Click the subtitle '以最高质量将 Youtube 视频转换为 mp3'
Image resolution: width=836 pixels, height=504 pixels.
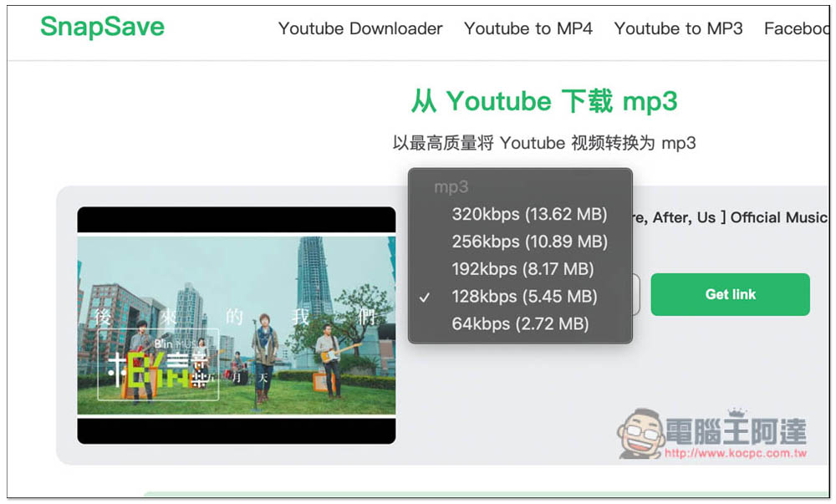(544, 143)
